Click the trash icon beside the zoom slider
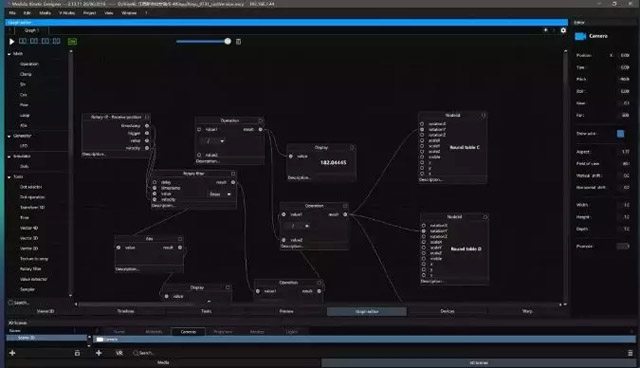This screenshot has width=640, height=368. (238, 41)
